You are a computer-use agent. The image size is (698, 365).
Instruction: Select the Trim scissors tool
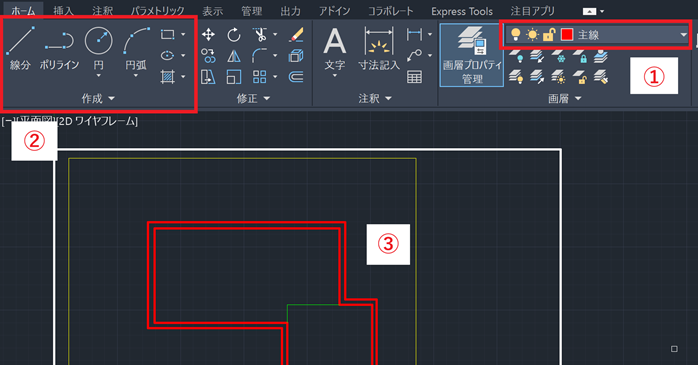click(260, 34)
